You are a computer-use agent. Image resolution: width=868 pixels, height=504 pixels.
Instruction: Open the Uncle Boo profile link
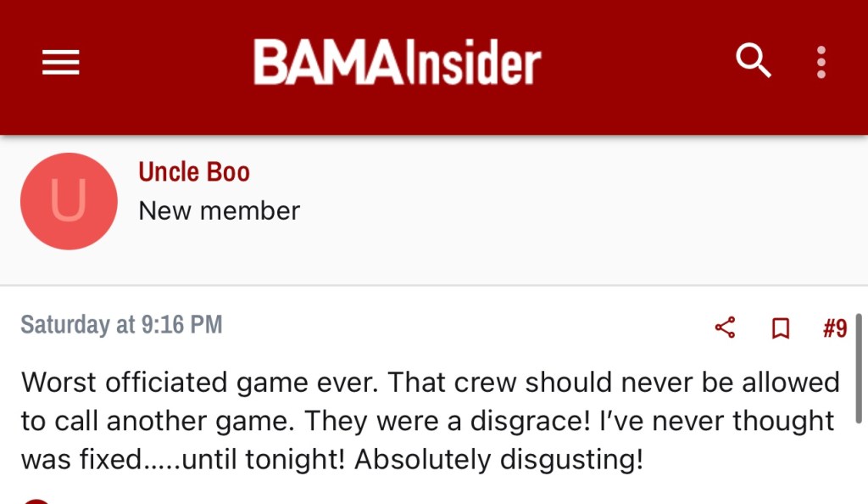(x=194, y=172)
